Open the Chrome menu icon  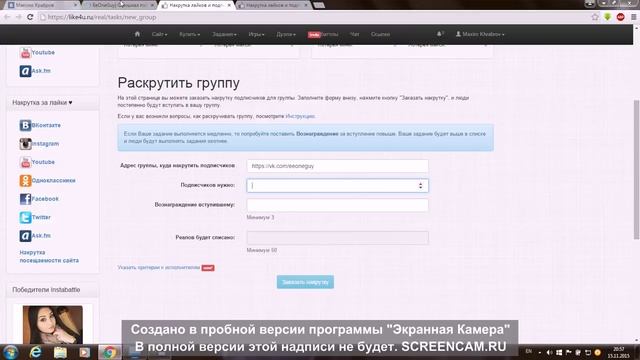pyautogui.click(x=633, y=17)
